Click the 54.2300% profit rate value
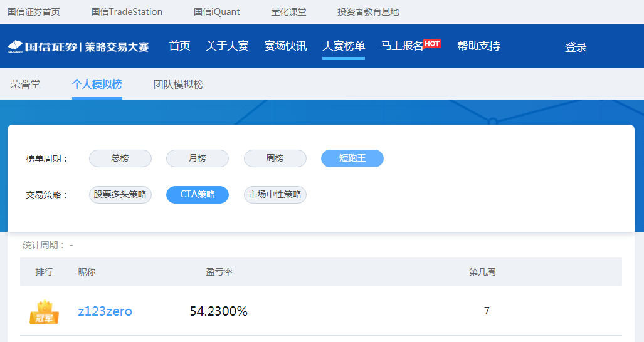The height and width of the screenshot is (342, 644). 218,311
